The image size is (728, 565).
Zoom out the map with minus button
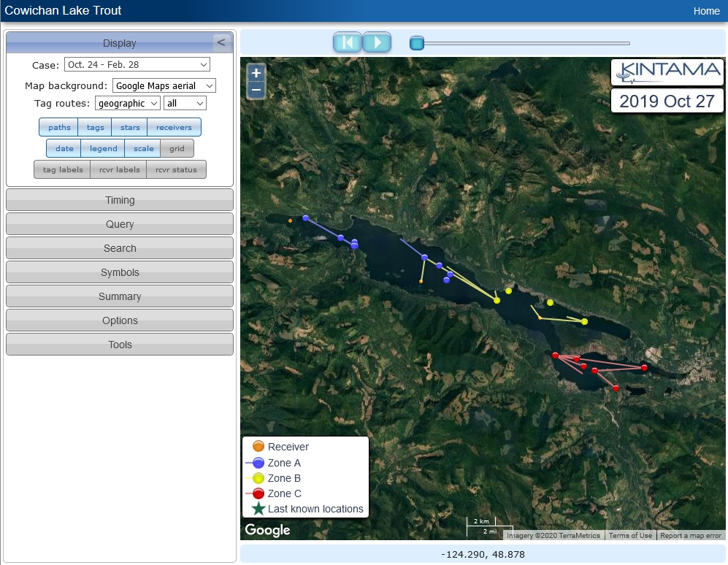(256, 90)
